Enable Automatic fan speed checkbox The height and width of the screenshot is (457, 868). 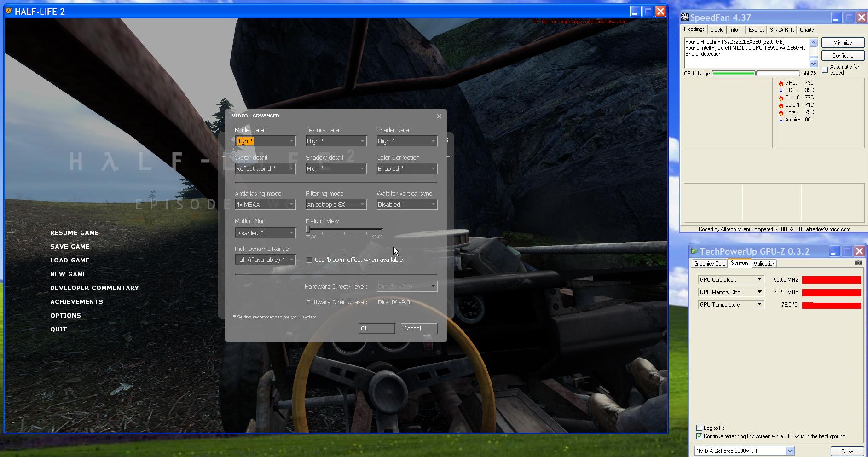(825, 70)
